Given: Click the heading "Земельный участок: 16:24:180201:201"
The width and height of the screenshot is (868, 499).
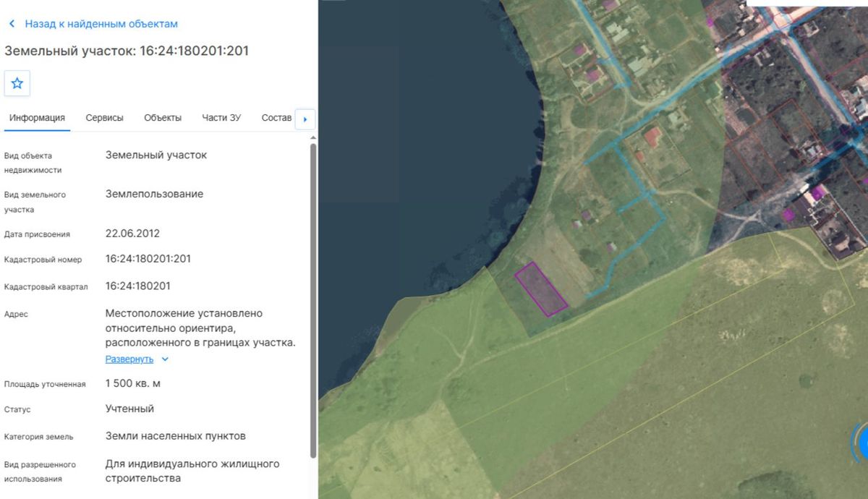Looking at the screenshot, I should (127, 51).
